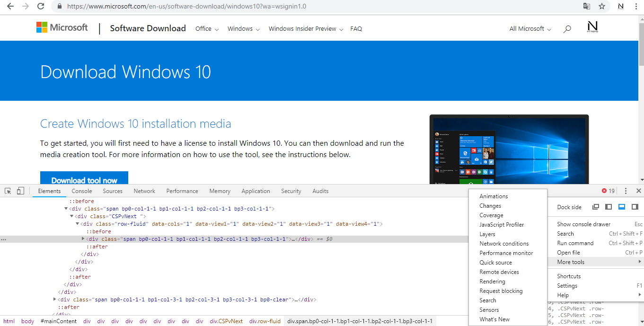Undock DevTools into separate window

596,207
